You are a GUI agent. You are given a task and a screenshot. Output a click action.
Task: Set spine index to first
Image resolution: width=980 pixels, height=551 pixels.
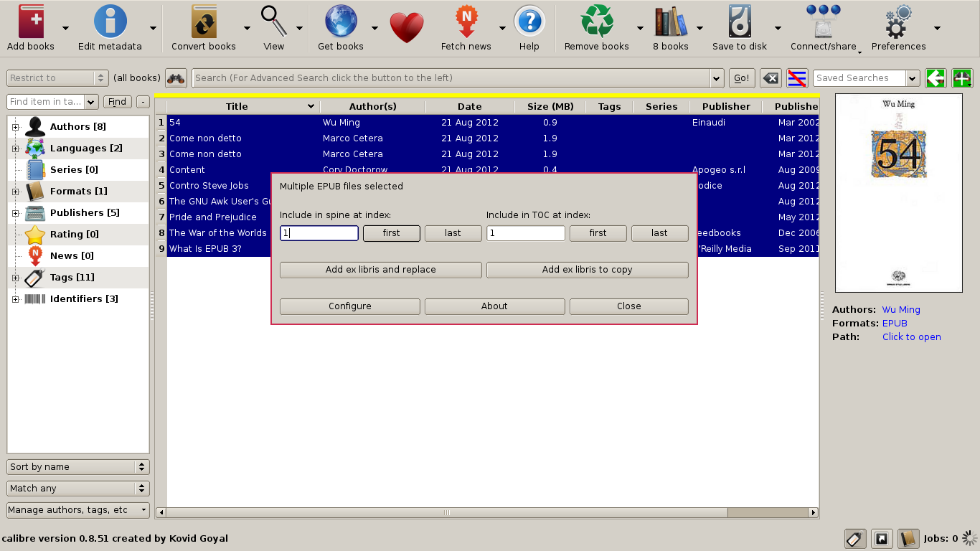[x=392, y=233]
